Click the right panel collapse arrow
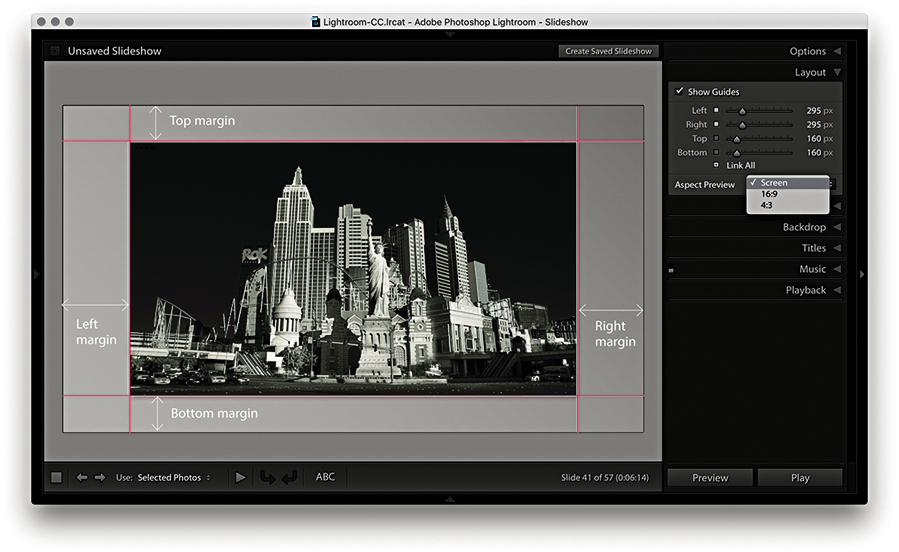Viewport: 899px width, 552px height. tap(862, 274)
